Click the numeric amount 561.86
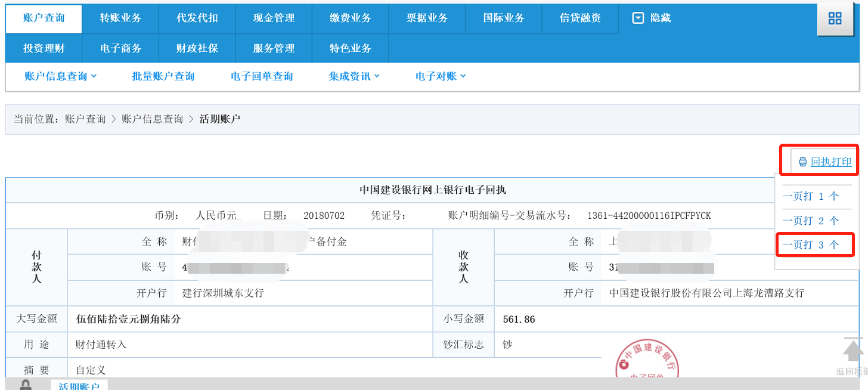 coord(519,319)
